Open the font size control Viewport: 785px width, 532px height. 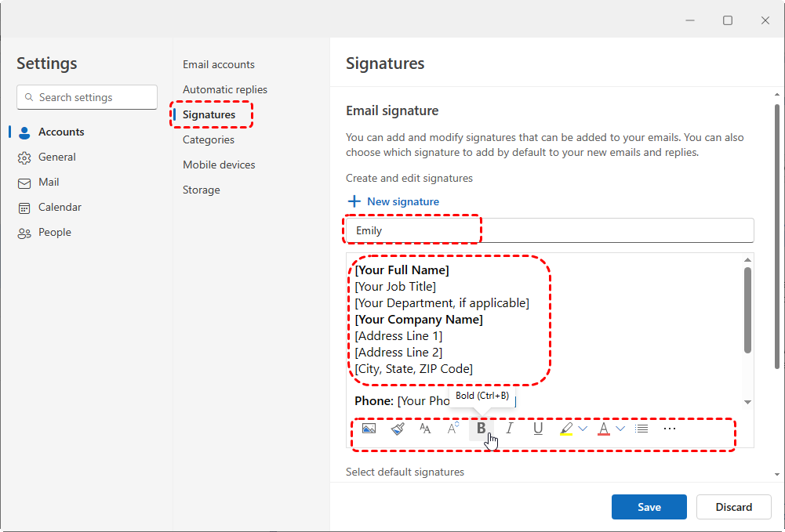(x=453, y=429)
